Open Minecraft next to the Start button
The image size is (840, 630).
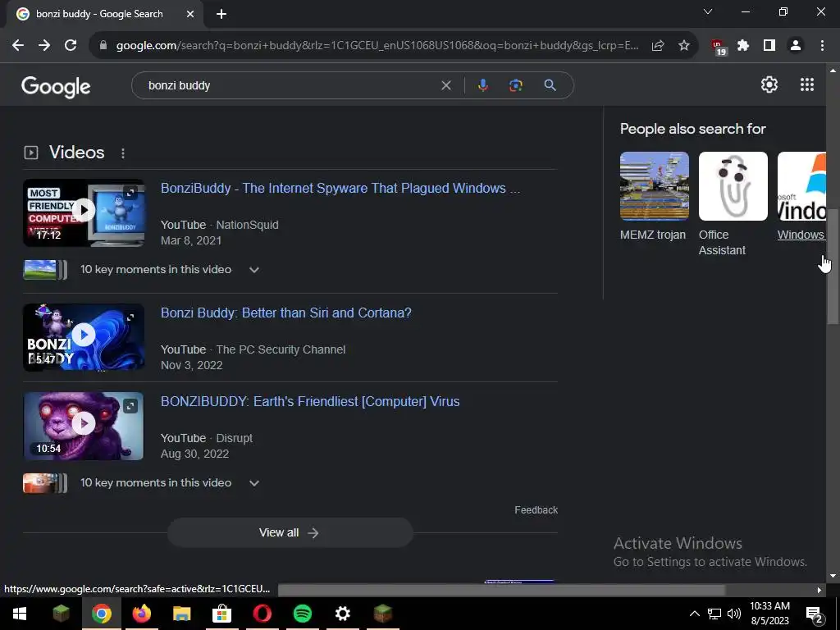pyautogui.click(x=61, y=614)
